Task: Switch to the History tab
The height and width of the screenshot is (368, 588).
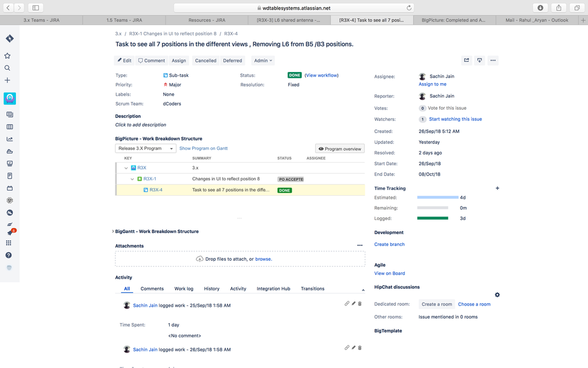Action: coord(212,289)
